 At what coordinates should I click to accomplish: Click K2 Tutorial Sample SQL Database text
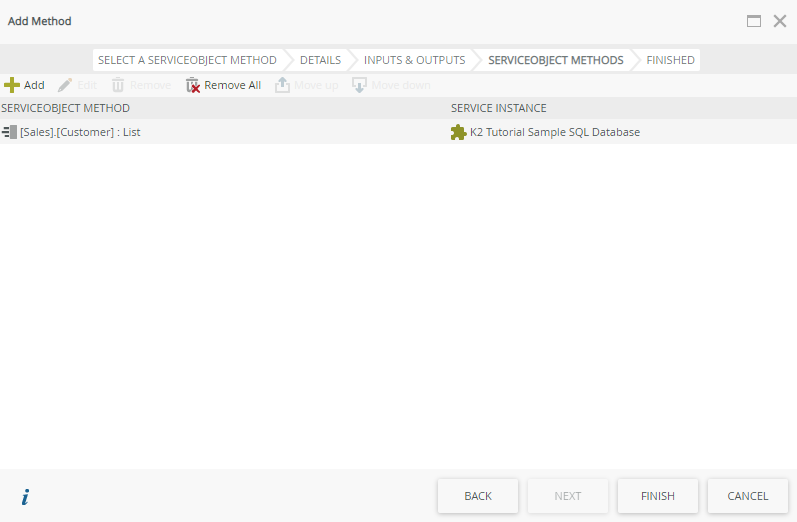(x=555, y=132)
